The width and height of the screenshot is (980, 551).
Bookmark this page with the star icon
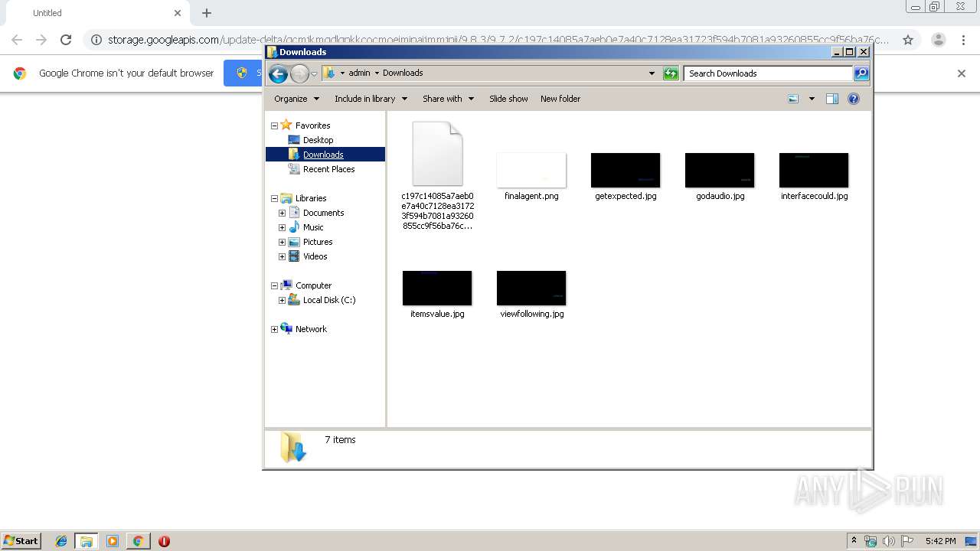tap(908, 40)
